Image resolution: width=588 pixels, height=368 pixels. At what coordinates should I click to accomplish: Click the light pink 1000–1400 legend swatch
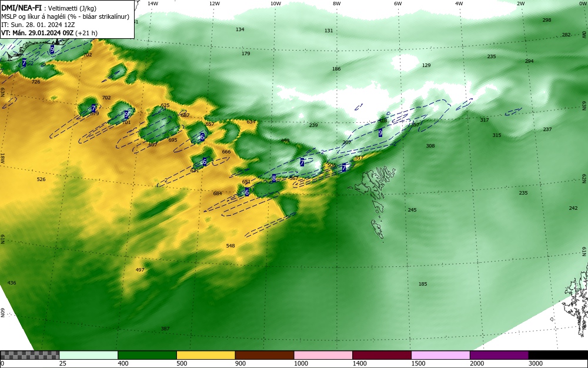(323, 355)
